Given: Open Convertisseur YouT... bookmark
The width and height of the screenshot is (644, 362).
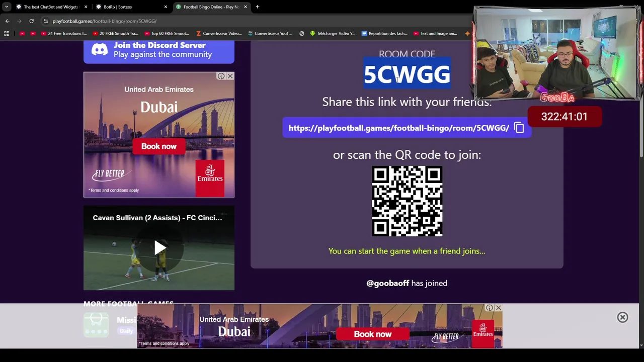Looking at the screenshot, I should 270,34.
